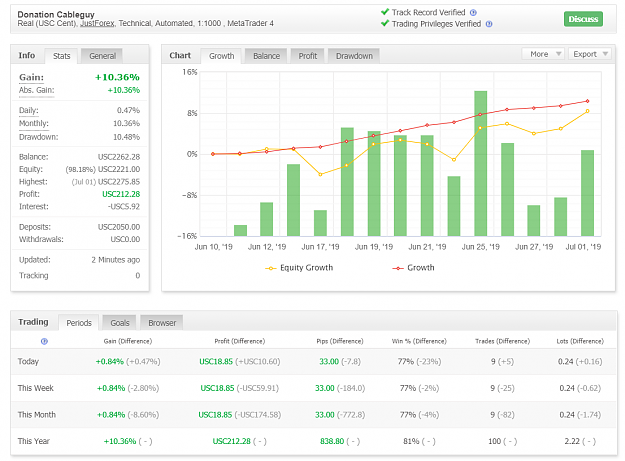Click the Monthly label
Image resolution: width=625 pixels, height=461 pixels.
coord(33,124)
